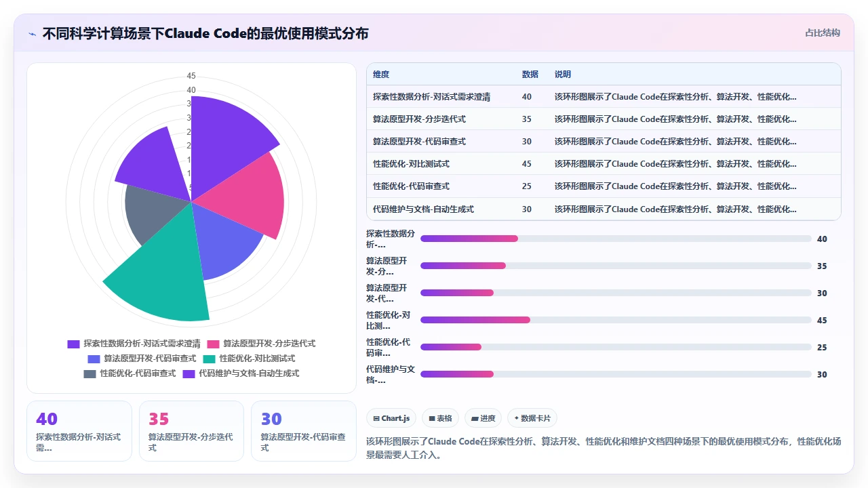Screen dimensions: 868x488
Task: Click the 维度 column header
Action: (381, 75)
